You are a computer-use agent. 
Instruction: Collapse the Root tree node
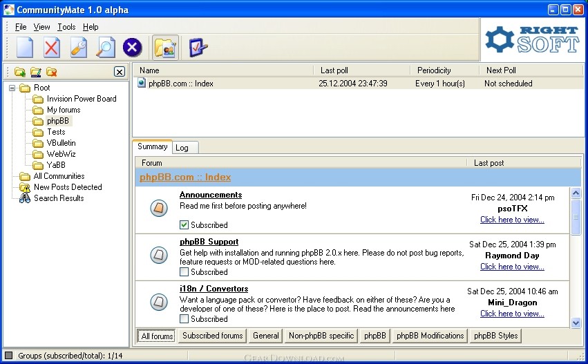(x=12, y=88)
